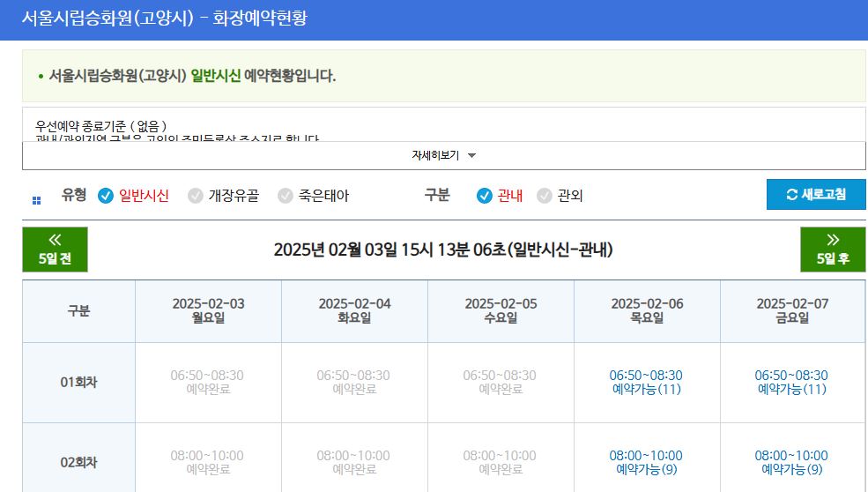
Task: Click the 2025-02-06 목요일 column header
Action: 647,311
